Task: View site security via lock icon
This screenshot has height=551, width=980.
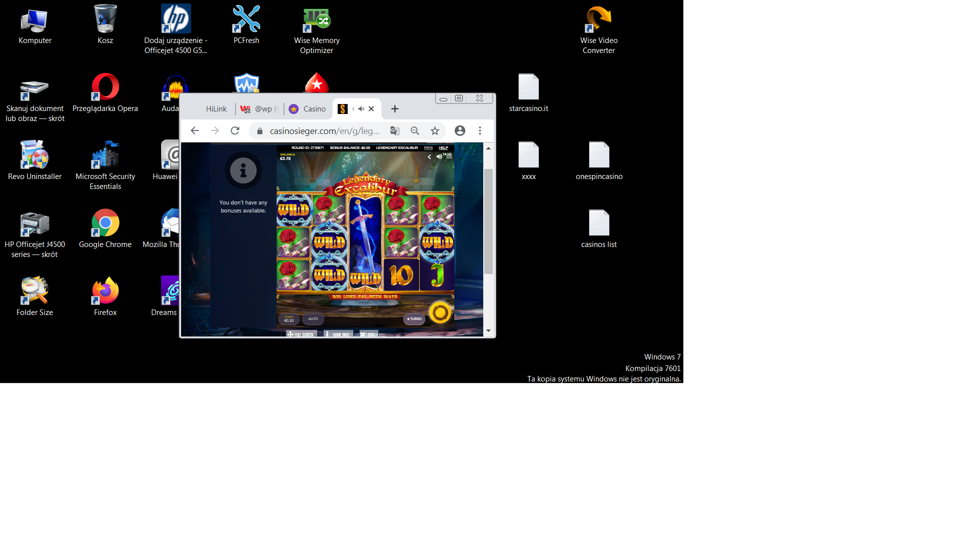Action: pyautogui.click(x=260, y=131)
